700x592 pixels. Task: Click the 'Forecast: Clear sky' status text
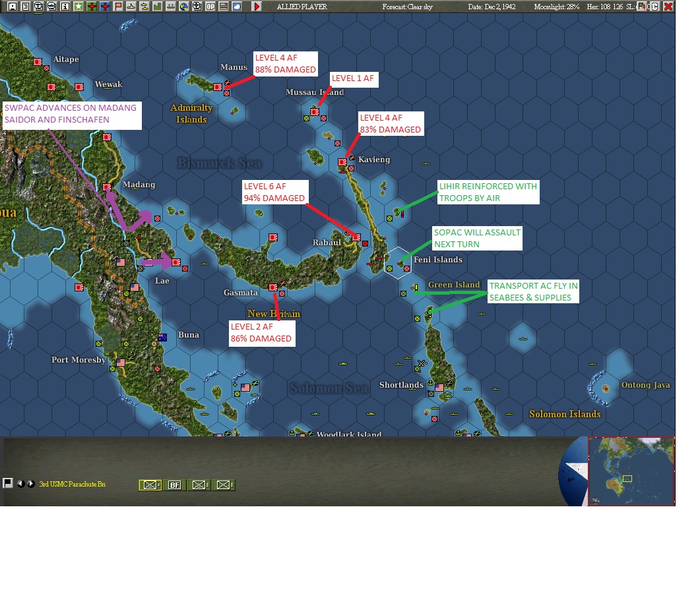coord(408,7)
